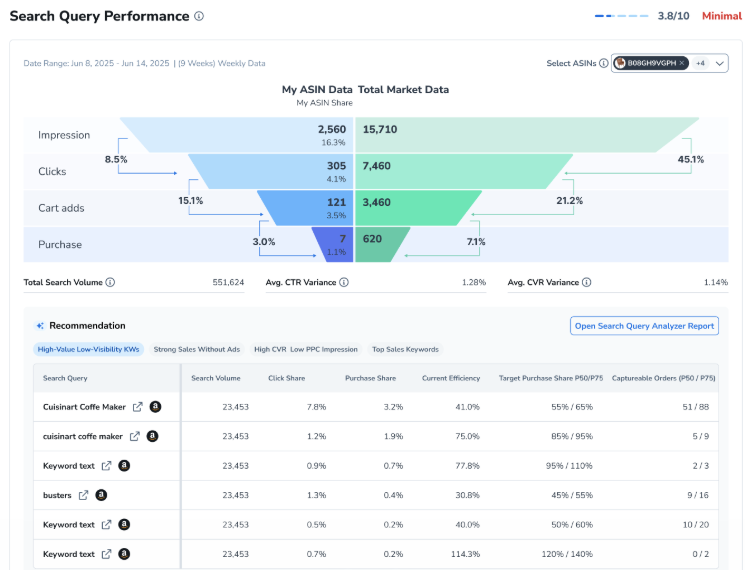Expand the Select ASINs dropdown arrow
This screenshot has width=745, height=570.
pyautogui.click(x=721, y=63)
